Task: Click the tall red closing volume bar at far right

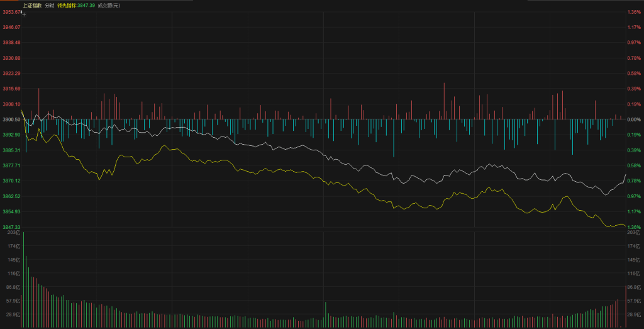Action: click(x=626, y=307)
